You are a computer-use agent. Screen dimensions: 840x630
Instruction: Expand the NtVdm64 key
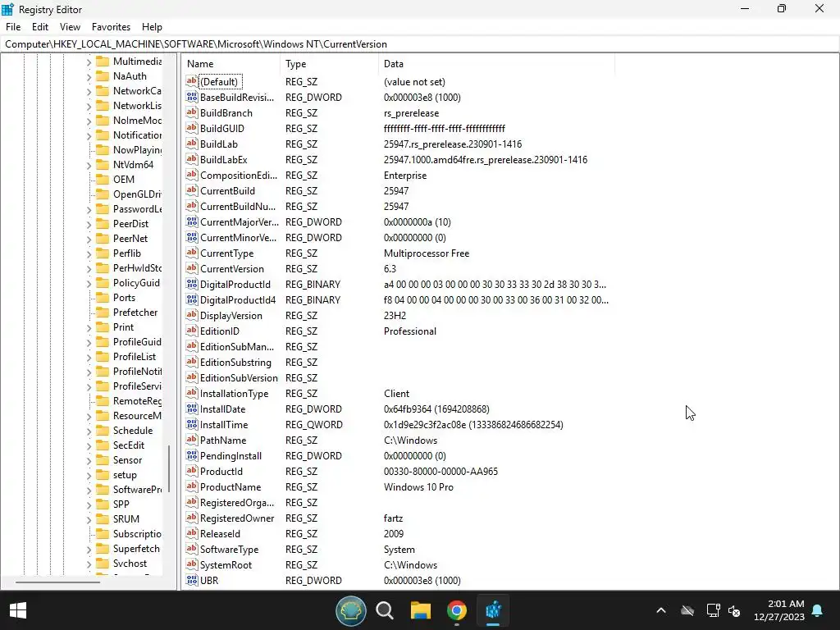pos(89,166)
